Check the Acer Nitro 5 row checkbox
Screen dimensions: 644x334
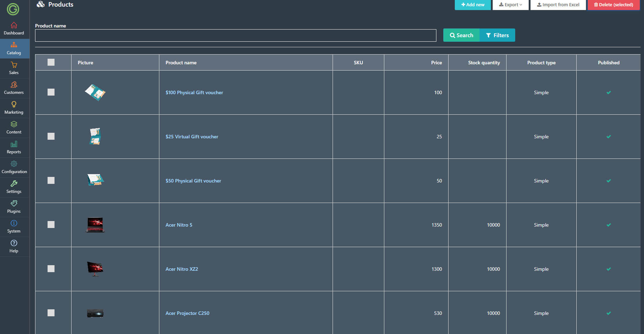tap(51, 225)
